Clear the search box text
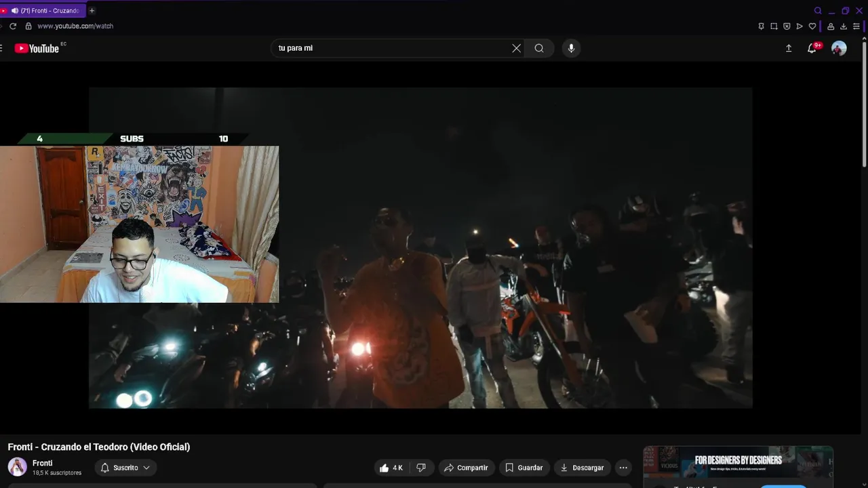 tap(516, 48)
